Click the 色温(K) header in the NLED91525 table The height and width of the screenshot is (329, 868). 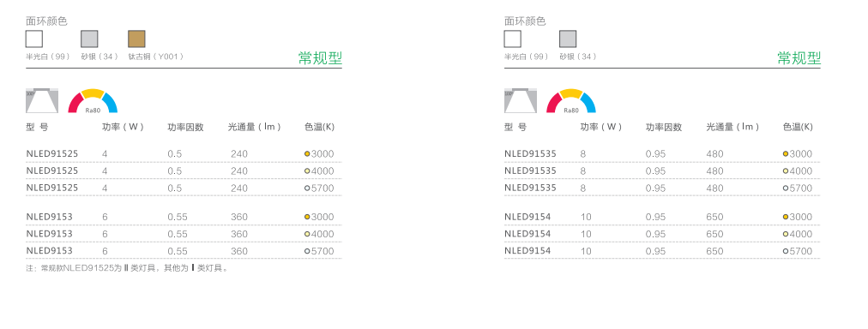pyautogui.click(x=319, y=127)
